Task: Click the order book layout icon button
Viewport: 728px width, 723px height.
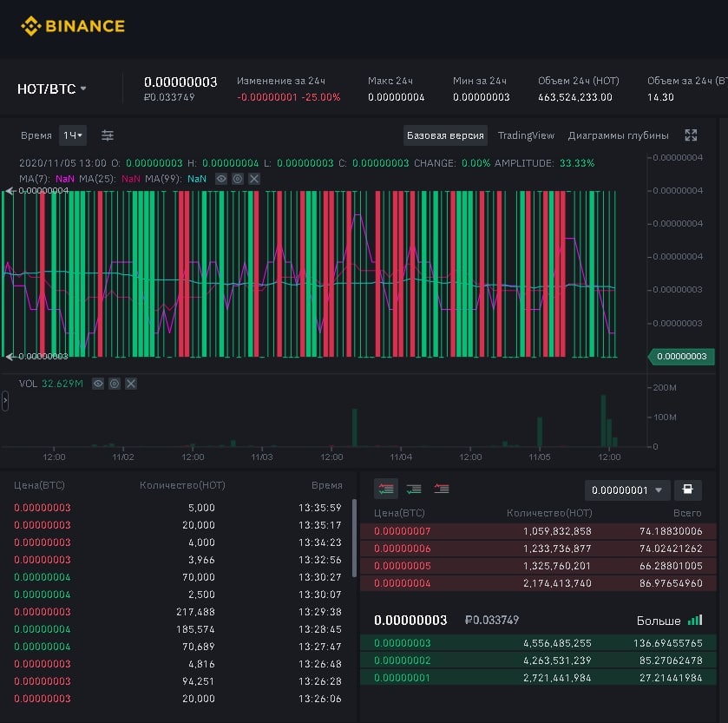Action: tap(687, 490)
